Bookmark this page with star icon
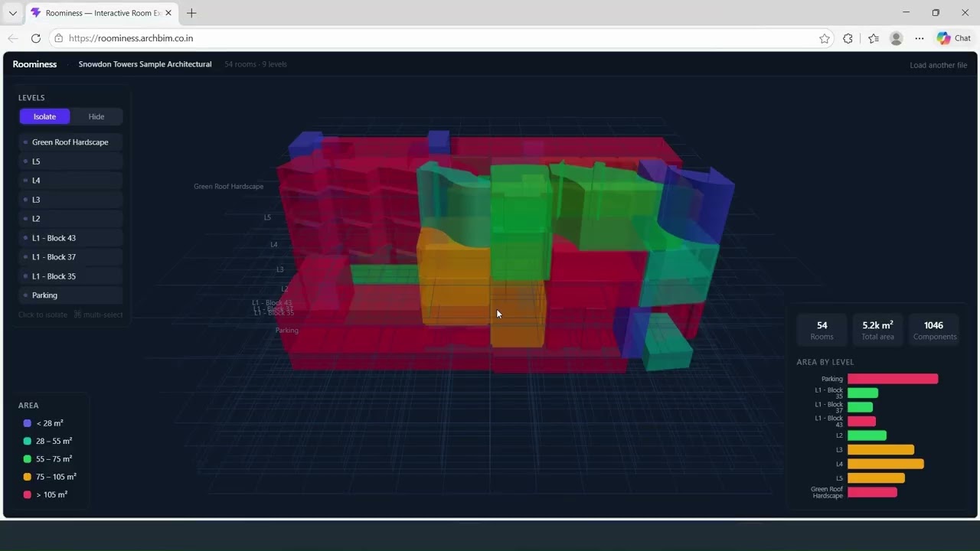Image resolution: width=980 pixels, height=551 pixels. (825, 38)
